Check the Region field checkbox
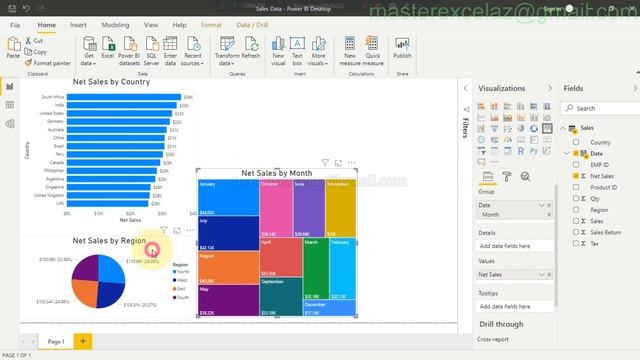This screenshot has height=360, width=640. click(576, 209)
